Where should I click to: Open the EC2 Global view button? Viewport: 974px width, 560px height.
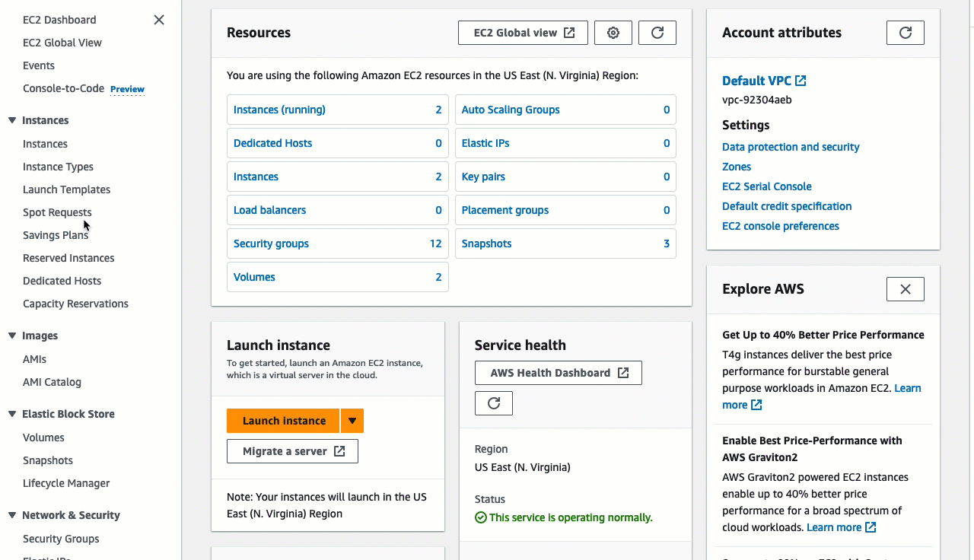(x=524, y=33)
